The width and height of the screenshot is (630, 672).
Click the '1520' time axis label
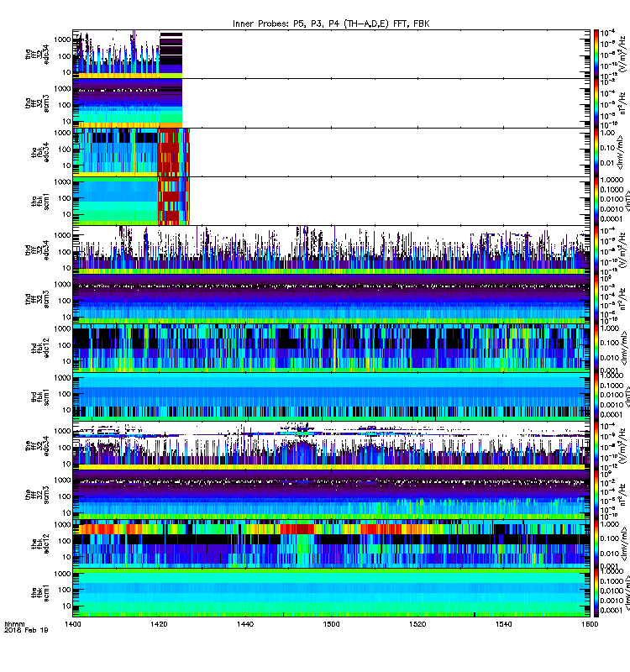[417, 624]
